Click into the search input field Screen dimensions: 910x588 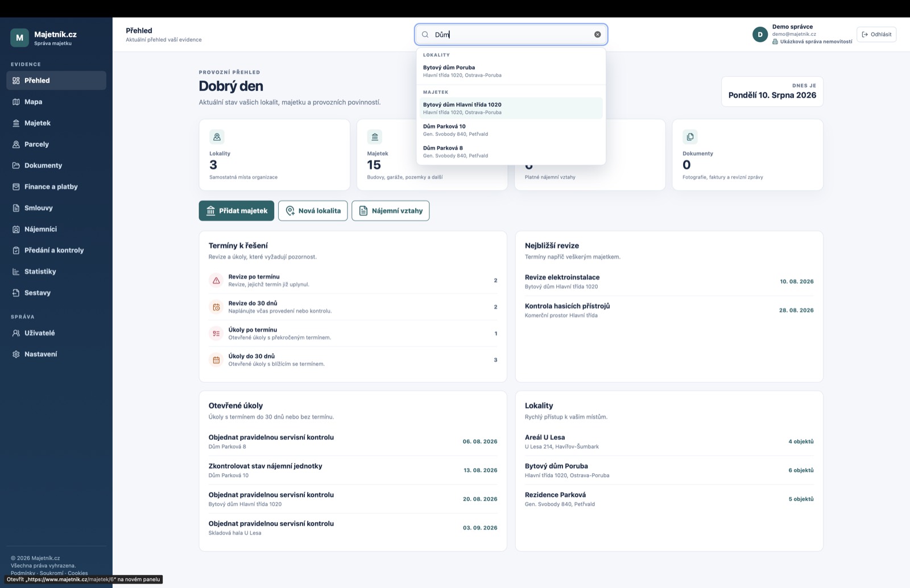511,35
